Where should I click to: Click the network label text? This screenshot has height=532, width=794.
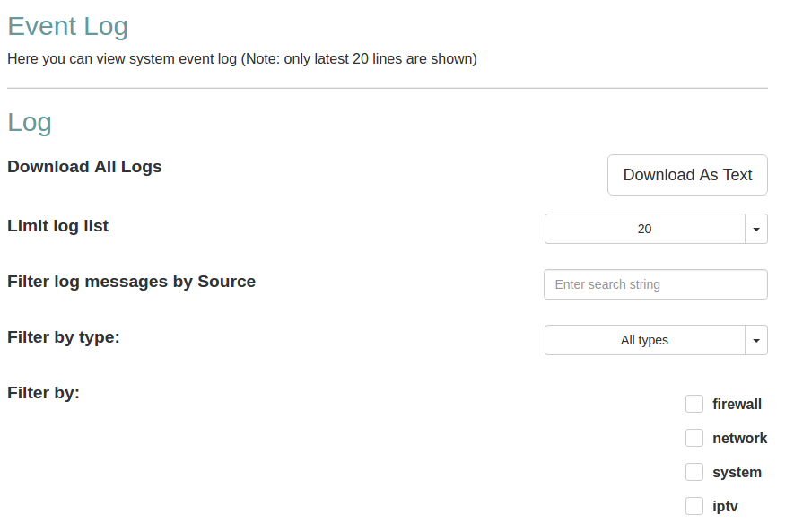tap(739, 439)
